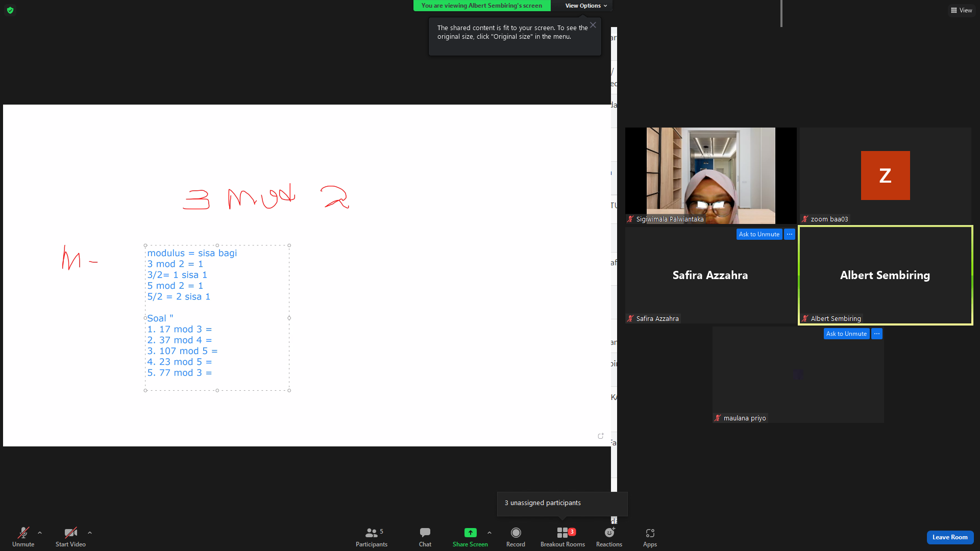Click the green Share Screen icon
Image resolution: width=980 pixels, height=551 pixels.
pos(471,533)
